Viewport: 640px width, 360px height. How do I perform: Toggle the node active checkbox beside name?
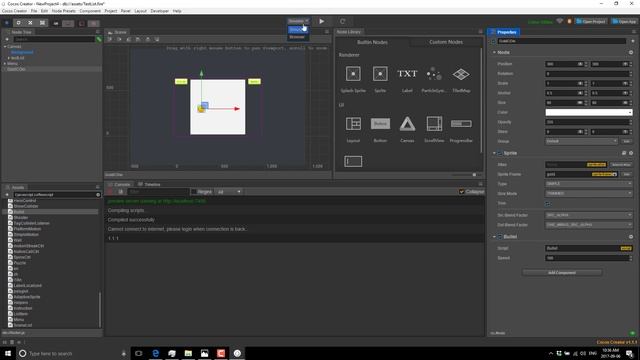(493, 41)
